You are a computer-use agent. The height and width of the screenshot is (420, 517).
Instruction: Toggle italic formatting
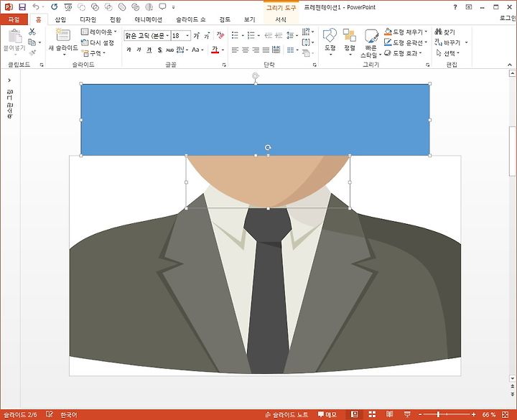(x=139, y=50)
